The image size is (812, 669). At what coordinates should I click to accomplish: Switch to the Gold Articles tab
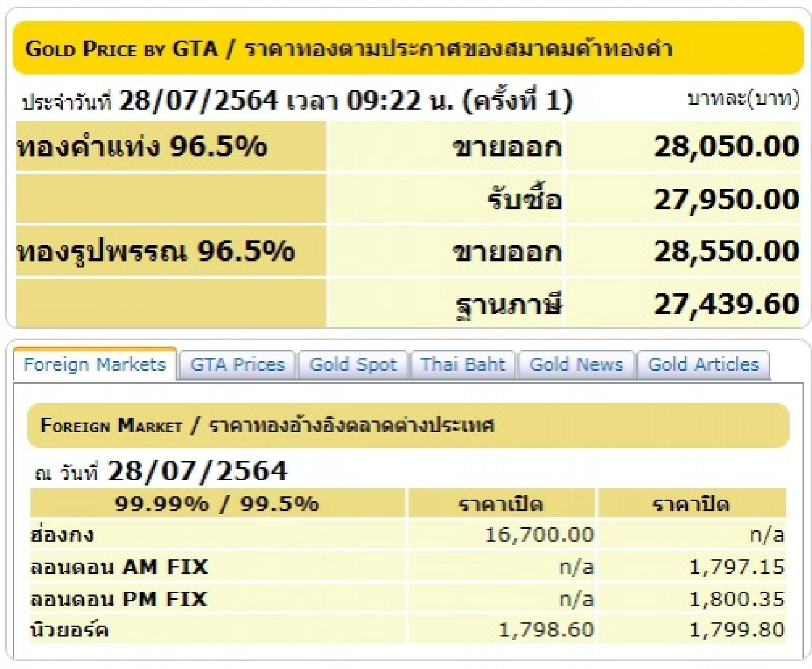(704, 364)
